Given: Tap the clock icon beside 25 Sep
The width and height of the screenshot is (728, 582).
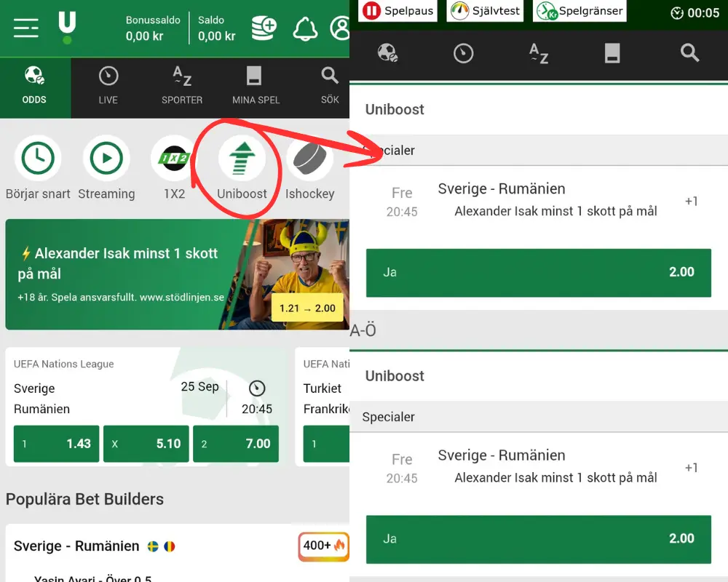Looking at the screenshot, I should coord(257,388).
